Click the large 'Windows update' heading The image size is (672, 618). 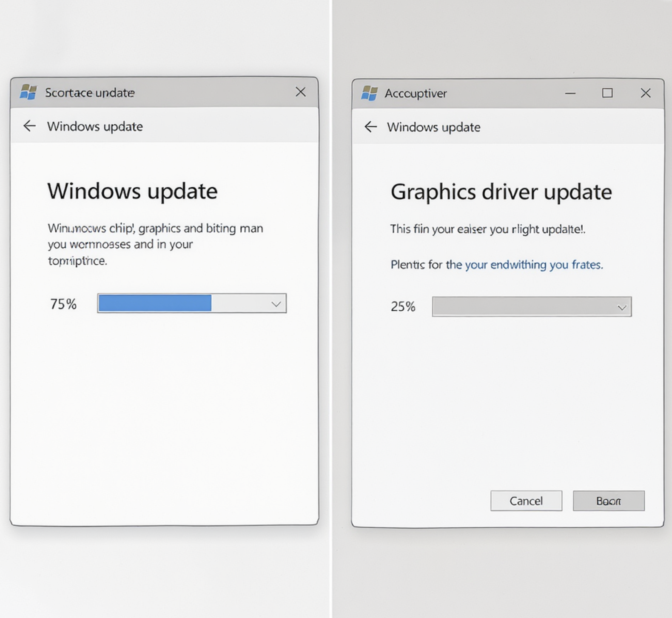pyautogui.click(x=132, y=191)
